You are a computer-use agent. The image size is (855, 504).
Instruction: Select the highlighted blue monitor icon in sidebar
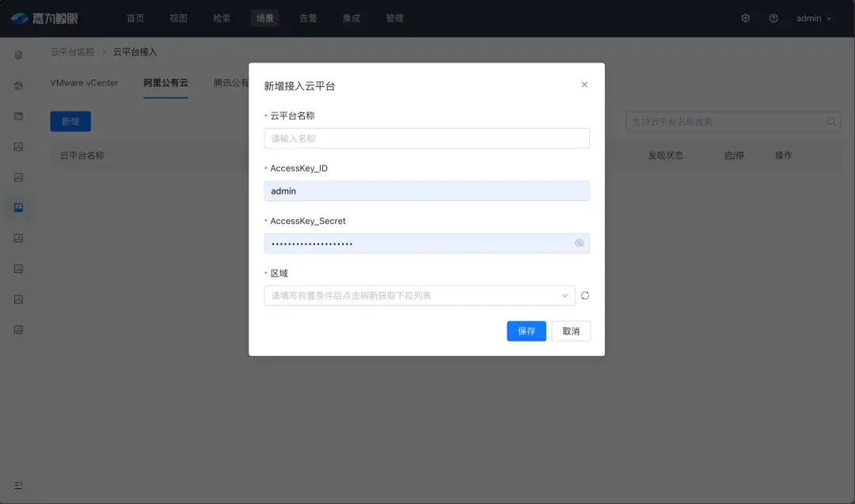(17, 208)
